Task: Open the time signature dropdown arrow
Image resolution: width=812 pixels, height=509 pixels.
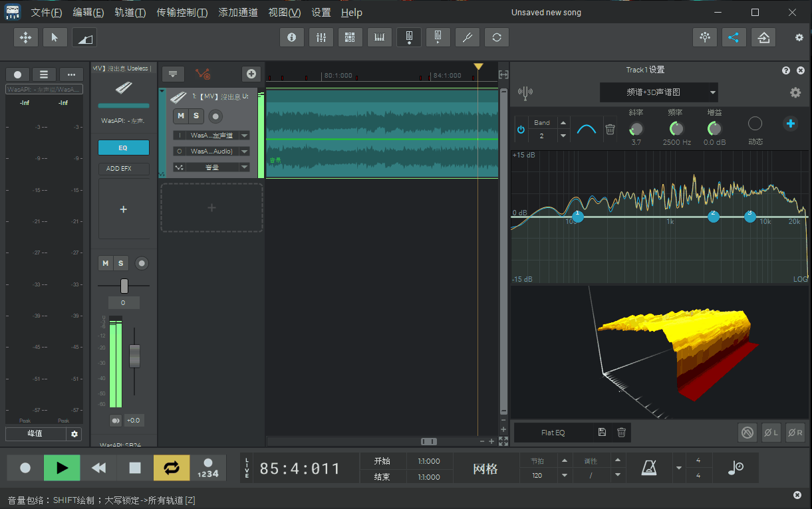Action: point(678,468)
